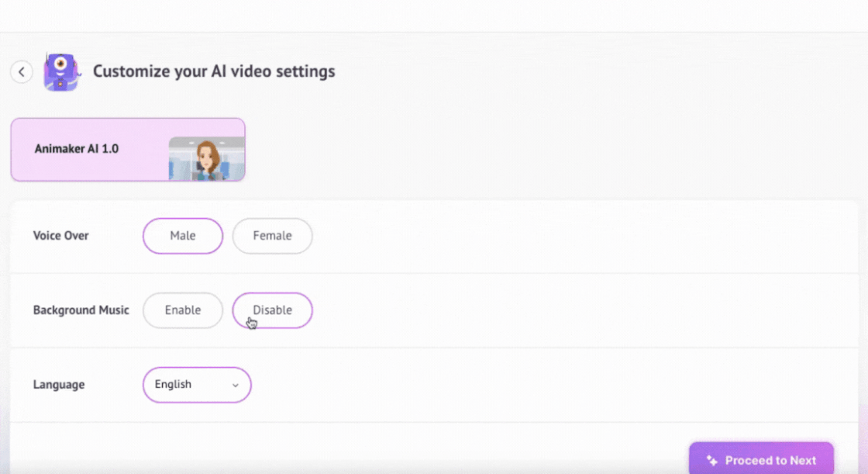Click the "Proceed to Next" label text
Viewport: 868px width, 474px height.
coord(770,461)
